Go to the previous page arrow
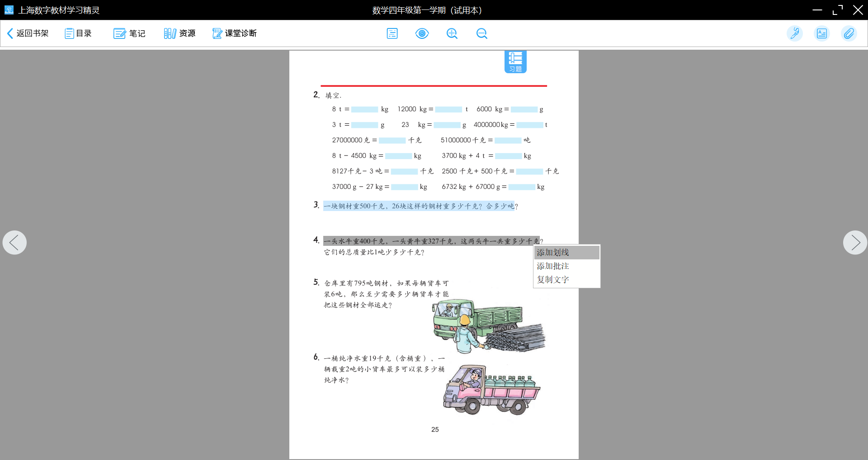This screenshot has height=460, width=868. [x=14, y=243]
